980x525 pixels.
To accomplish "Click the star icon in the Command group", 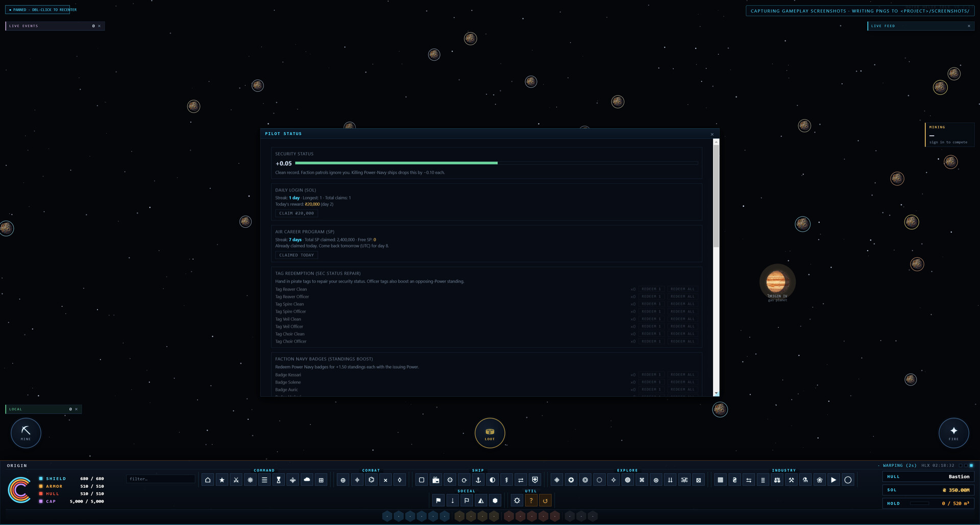I will [x=222, y=480].
